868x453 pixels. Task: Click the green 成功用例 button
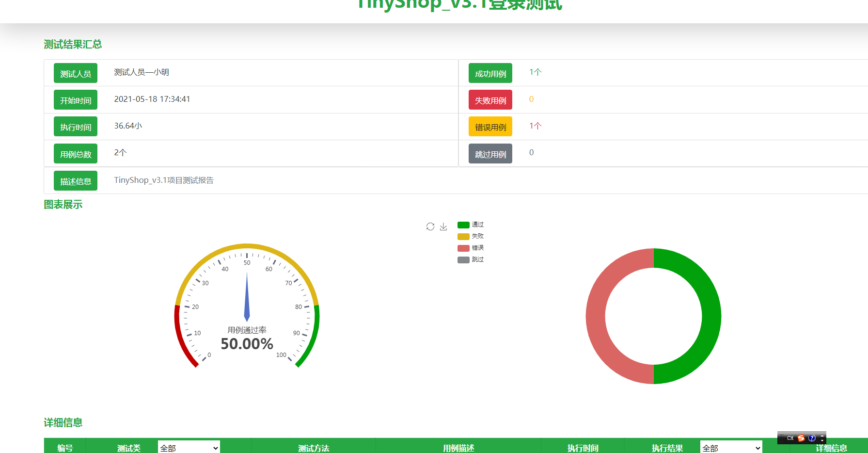click(x=490, y=73)
